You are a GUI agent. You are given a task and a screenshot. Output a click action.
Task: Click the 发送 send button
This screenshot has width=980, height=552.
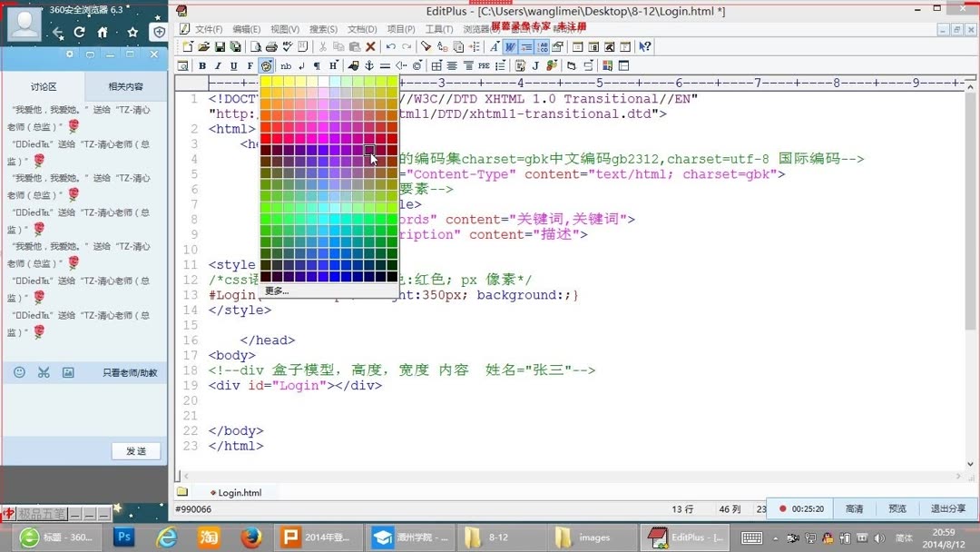point(134,450)
